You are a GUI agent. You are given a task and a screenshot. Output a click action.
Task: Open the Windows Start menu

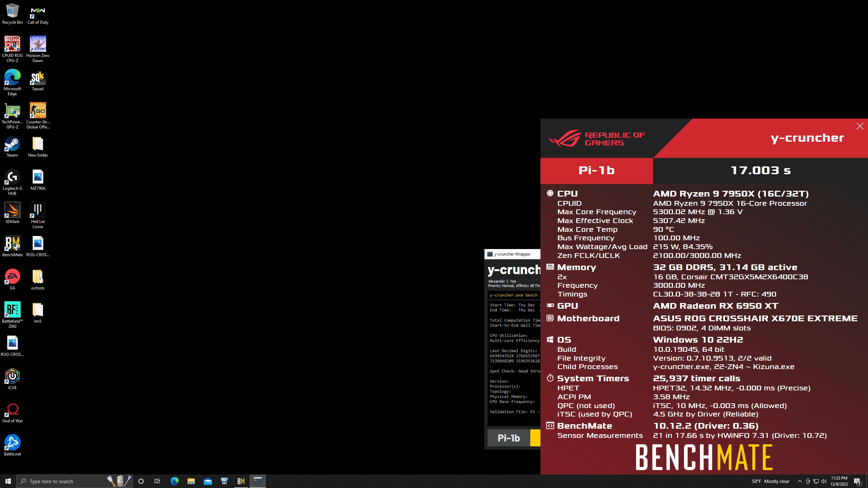(8, 481)
